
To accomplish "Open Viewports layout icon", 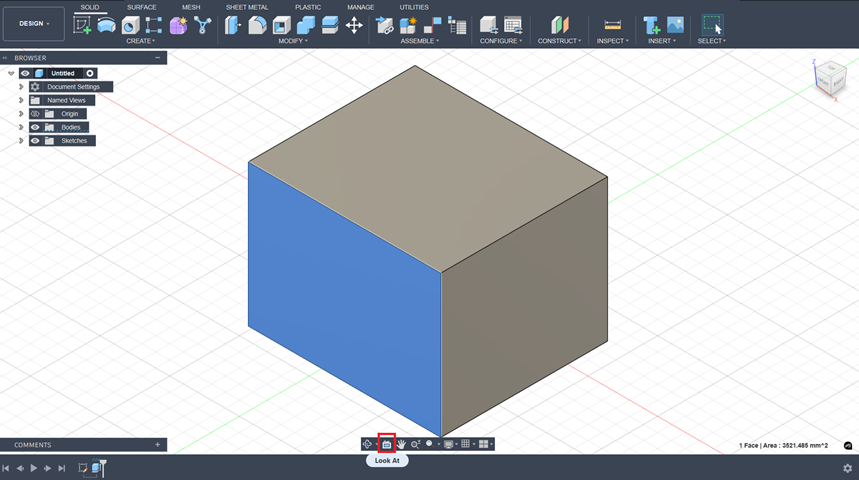I will [483, 444].
